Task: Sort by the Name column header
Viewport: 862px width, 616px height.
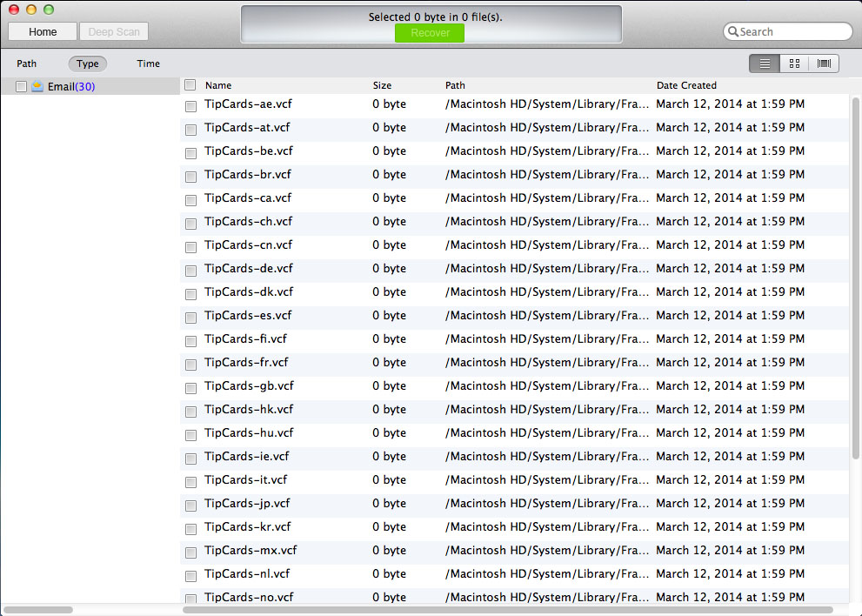Action: (x=218, y=85)
